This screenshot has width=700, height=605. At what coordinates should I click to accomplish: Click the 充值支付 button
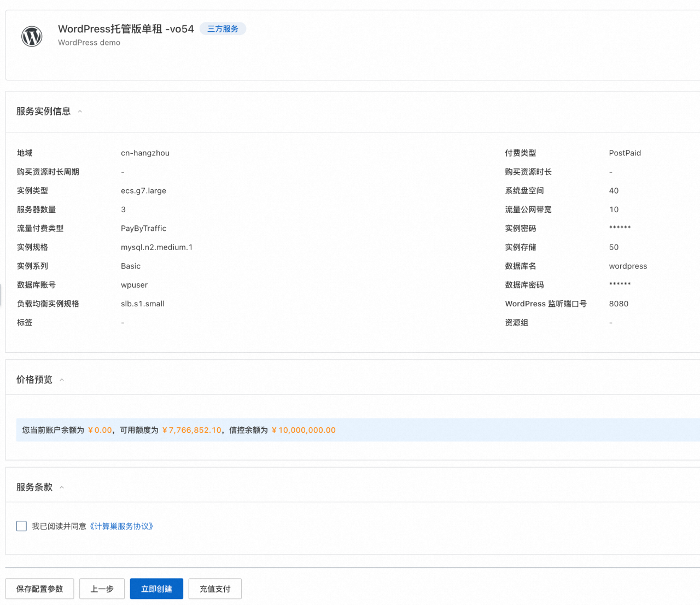[215, 589]
